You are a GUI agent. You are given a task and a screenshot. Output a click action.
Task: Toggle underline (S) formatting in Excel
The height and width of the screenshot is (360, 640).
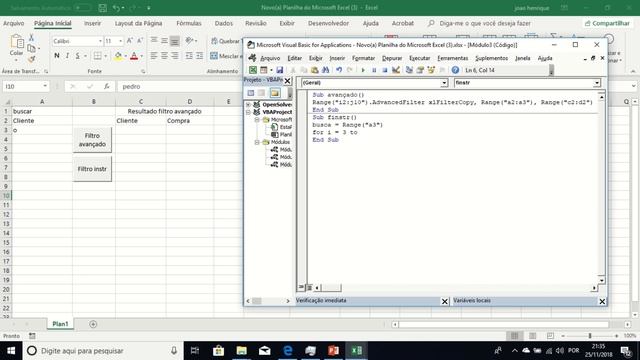[x=78, y=56]
